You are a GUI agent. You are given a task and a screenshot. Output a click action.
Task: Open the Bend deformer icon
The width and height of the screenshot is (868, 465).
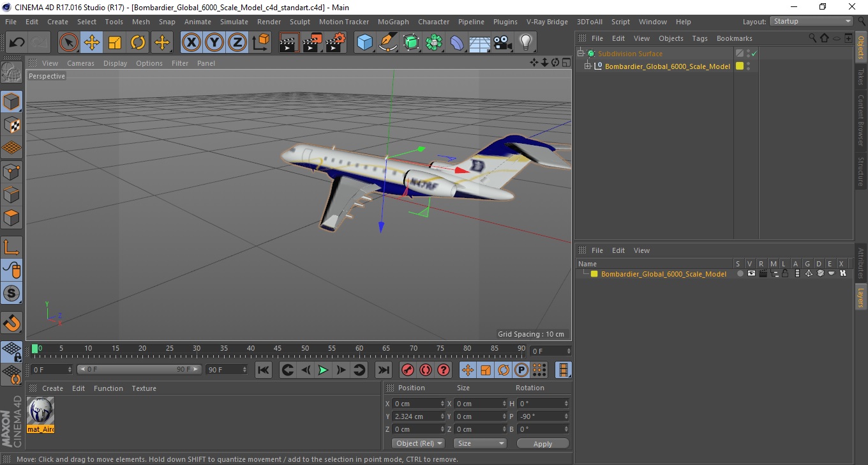[457, 43]
